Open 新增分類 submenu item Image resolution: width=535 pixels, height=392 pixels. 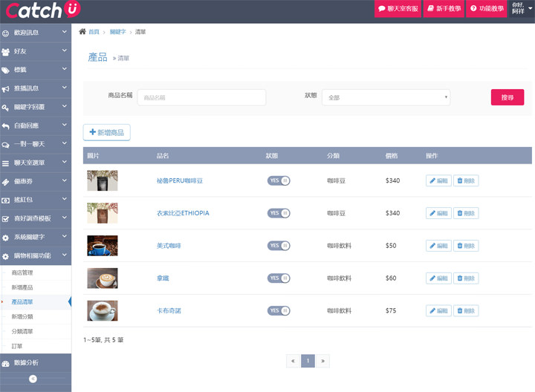[22, 317]
